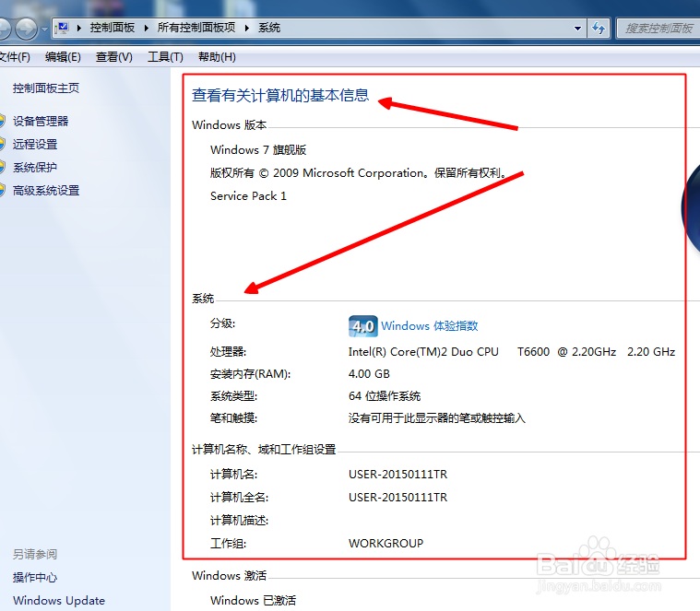This screenshot has height=611, width=700.
Task: Open Windows Update link in sidebar
Action: 59,601
